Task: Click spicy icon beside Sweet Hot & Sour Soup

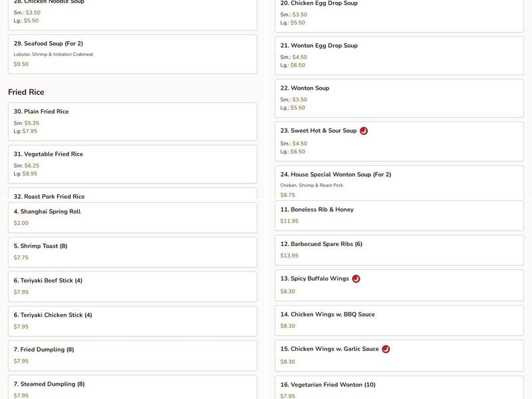Action: pos(364,131)
